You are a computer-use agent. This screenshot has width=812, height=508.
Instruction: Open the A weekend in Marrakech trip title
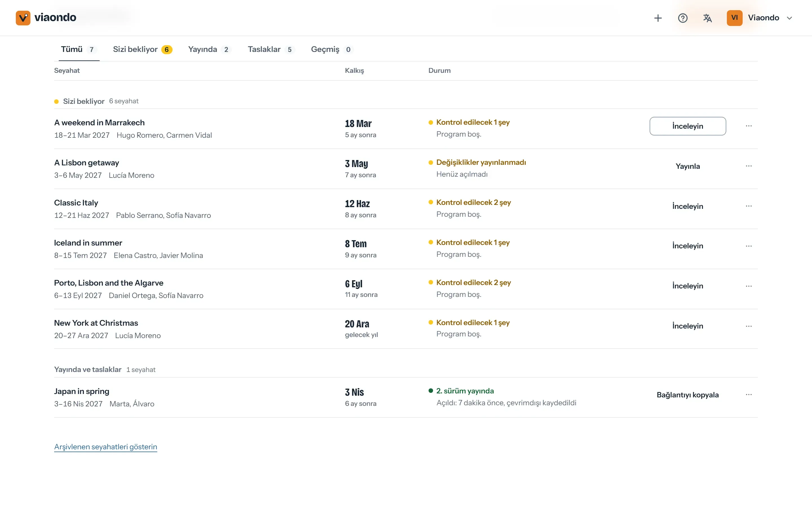point(99,123)
